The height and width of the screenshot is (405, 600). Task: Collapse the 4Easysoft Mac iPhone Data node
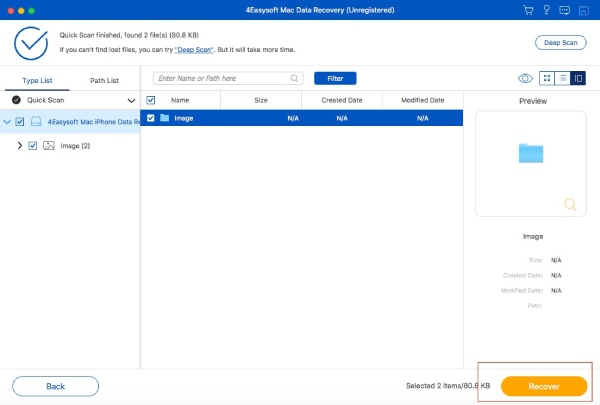7,122
